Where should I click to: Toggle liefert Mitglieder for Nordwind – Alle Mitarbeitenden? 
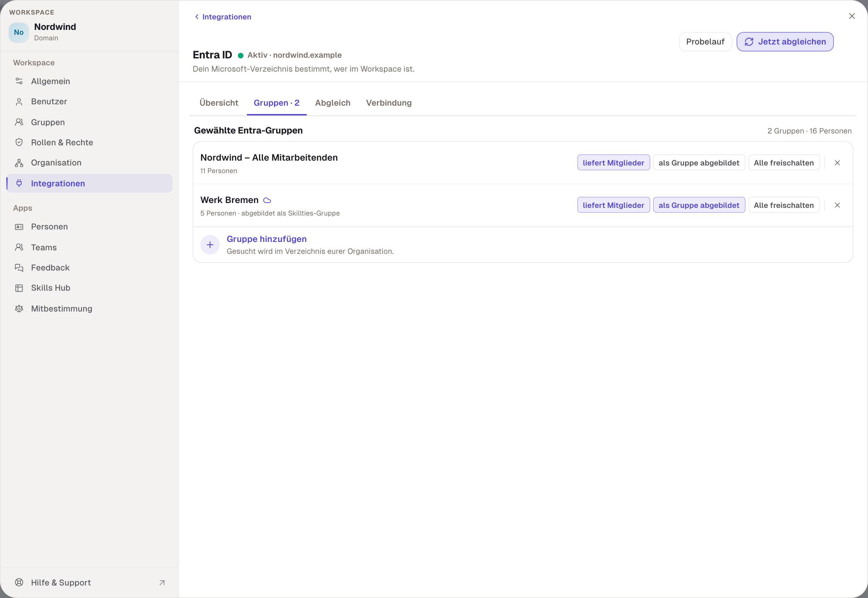(613, 163)
